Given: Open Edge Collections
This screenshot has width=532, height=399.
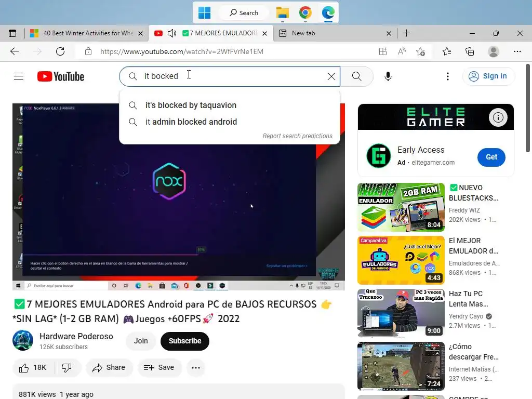Looking at the screenshot, I should [x=470, y=51].
